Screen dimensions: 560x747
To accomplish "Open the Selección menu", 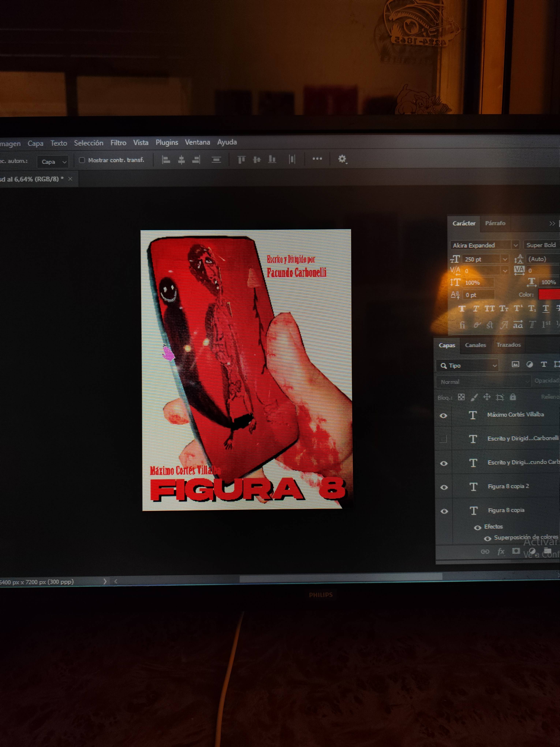I will (x=88, y=143).
